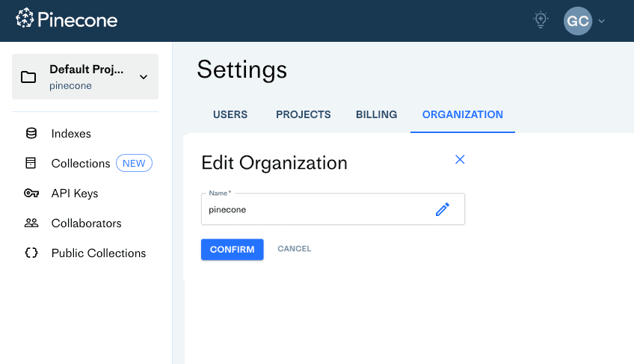634x364 pixels.
Task: Switch to the Users tab
Action: 230,115
